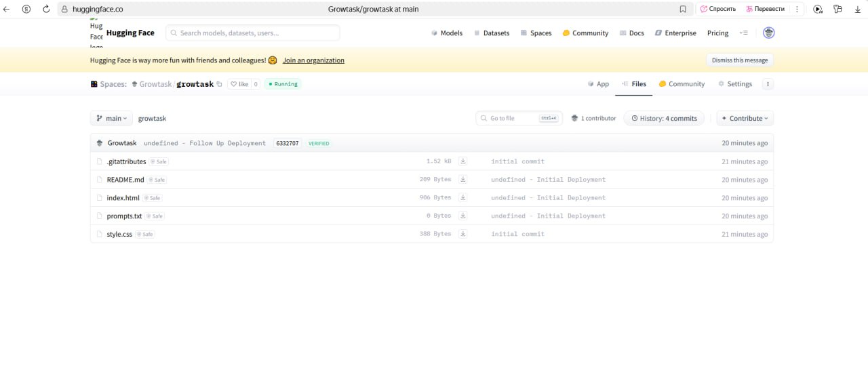Screen dimensions: 868x371
Task: Open the Community tab of the space
Action: tap(682, 84)
